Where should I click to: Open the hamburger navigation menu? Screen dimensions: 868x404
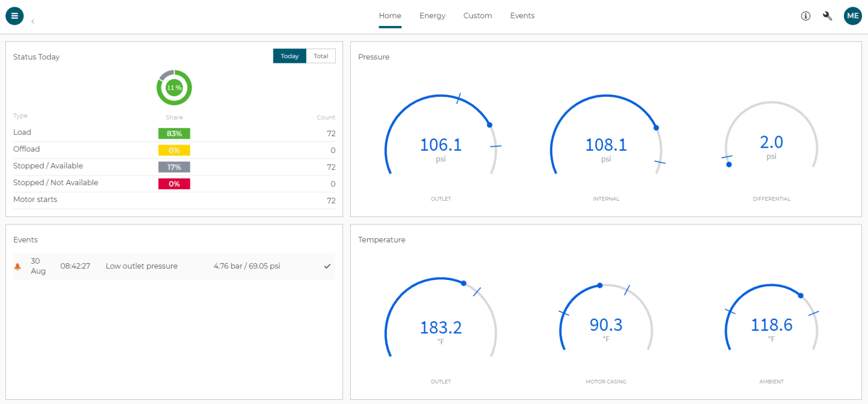[x=14, y=15]
